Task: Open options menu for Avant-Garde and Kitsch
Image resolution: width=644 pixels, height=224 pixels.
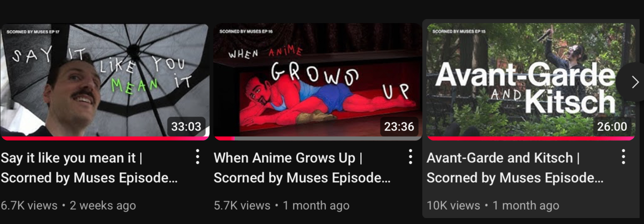Action: pos(623,157)
